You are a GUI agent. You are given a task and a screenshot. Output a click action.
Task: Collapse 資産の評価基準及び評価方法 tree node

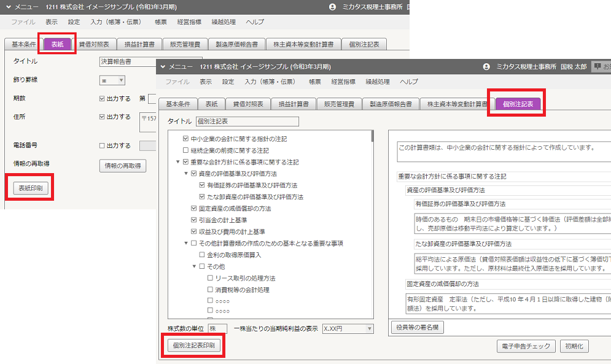click(x=186, y=174)
